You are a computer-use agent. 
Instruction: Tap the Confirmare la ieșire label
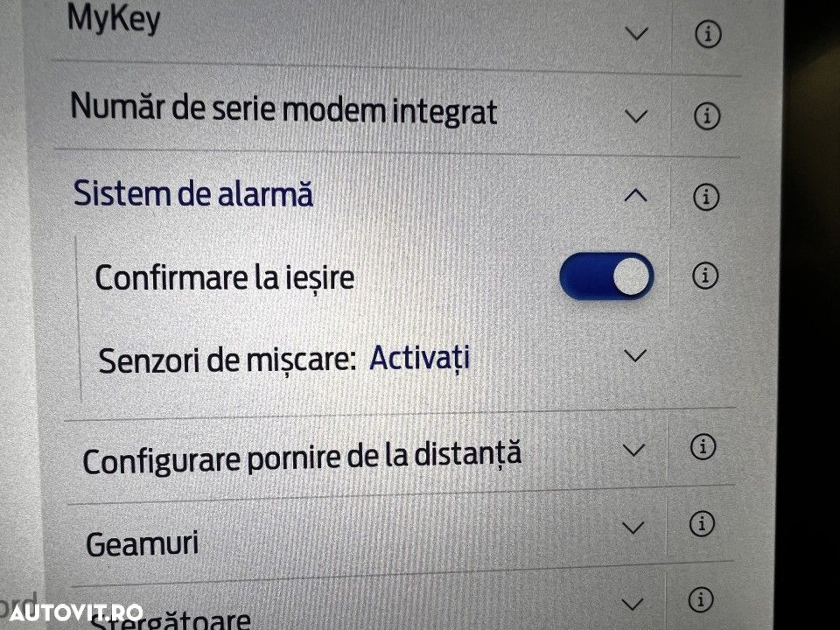coord(225,277)
